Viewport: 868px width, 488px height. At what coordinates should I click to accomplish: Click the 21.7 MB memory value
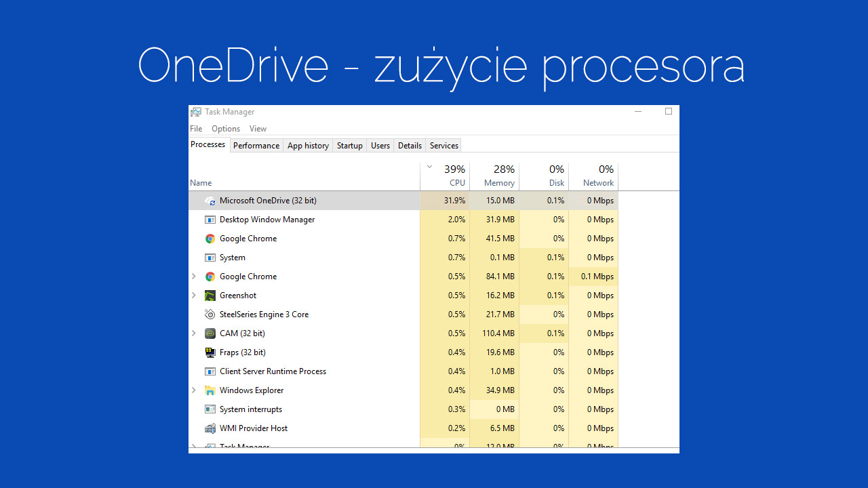[500, 314]
